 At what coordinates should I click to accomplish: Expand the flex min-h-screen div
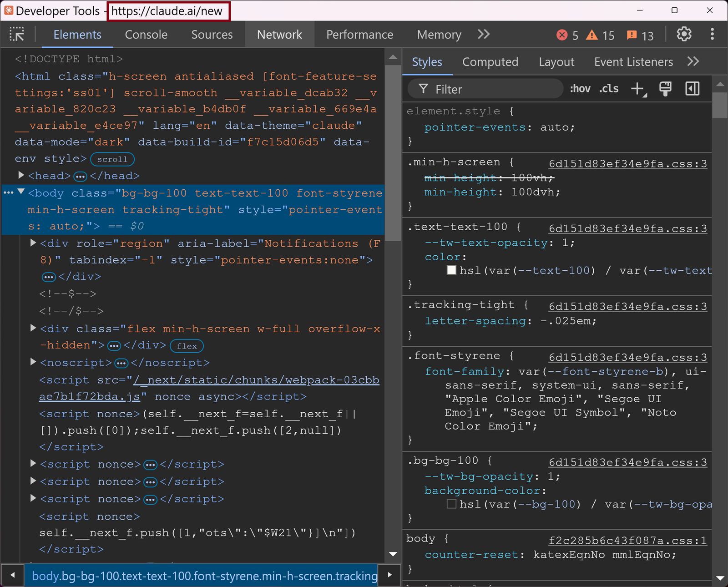pos(33,328)
